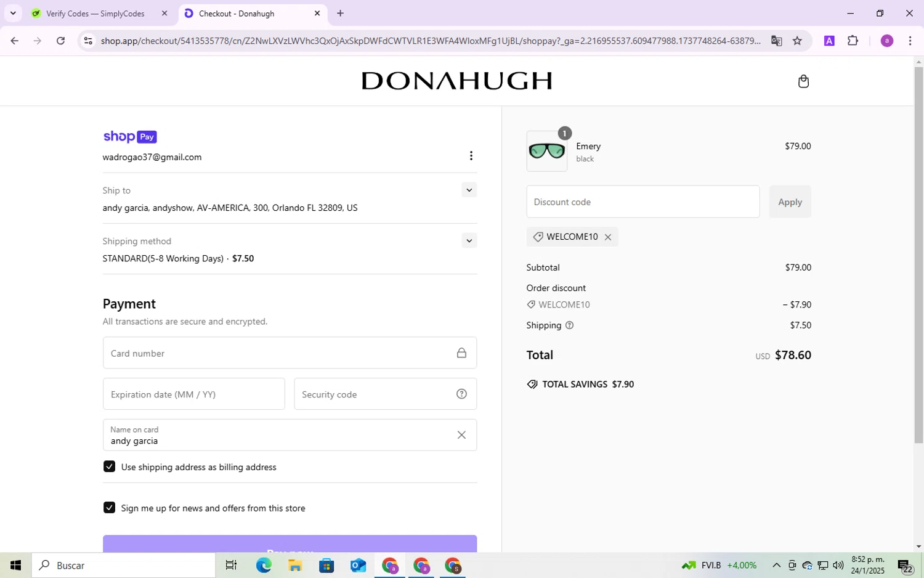Image resolution: width=924 pixels, height=578 pixels.
Task: Click the translate page icon
Action: (x=776, y=41)
